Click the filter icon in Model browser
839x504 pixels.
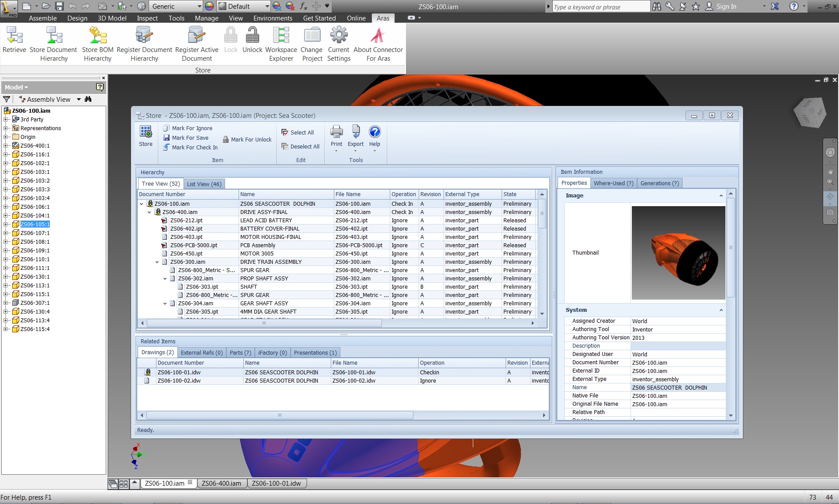point(7,99)
